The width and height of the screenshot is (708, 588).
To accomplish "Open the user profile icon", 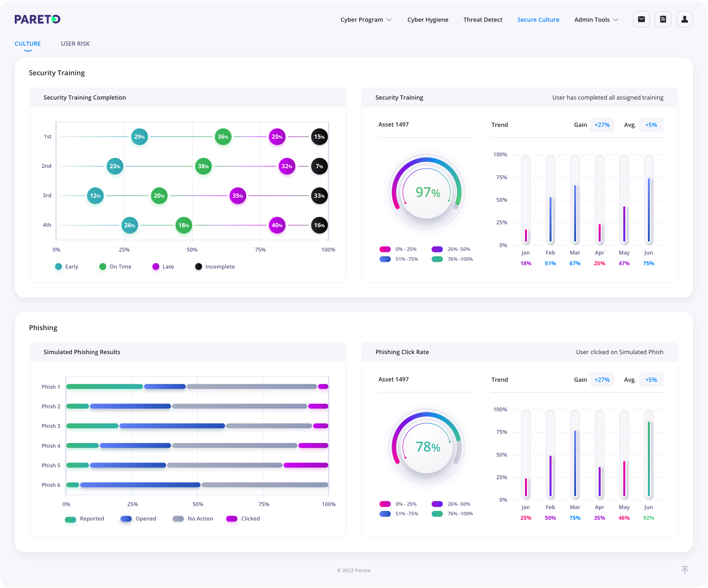I will pyautogui.click(x=685, y=19).
